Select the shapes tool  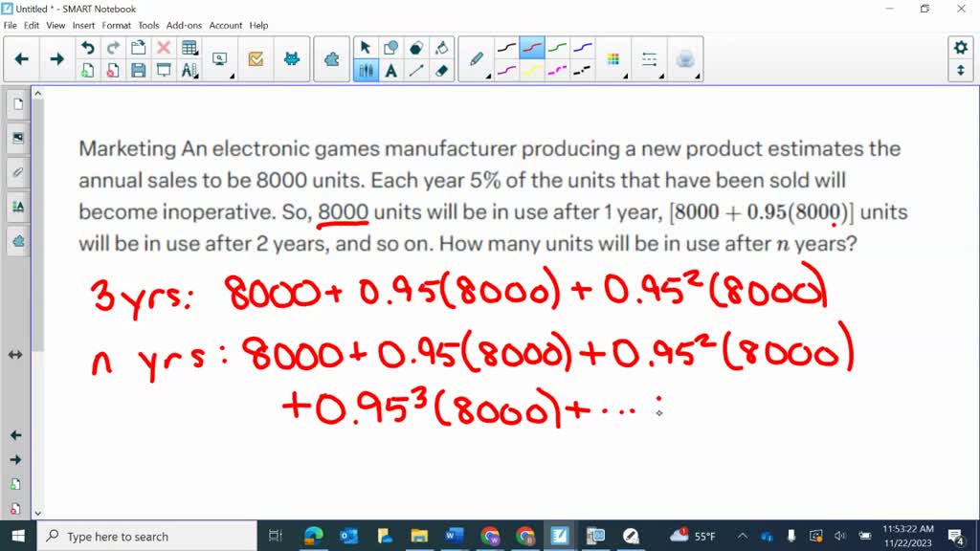point(390,45)
